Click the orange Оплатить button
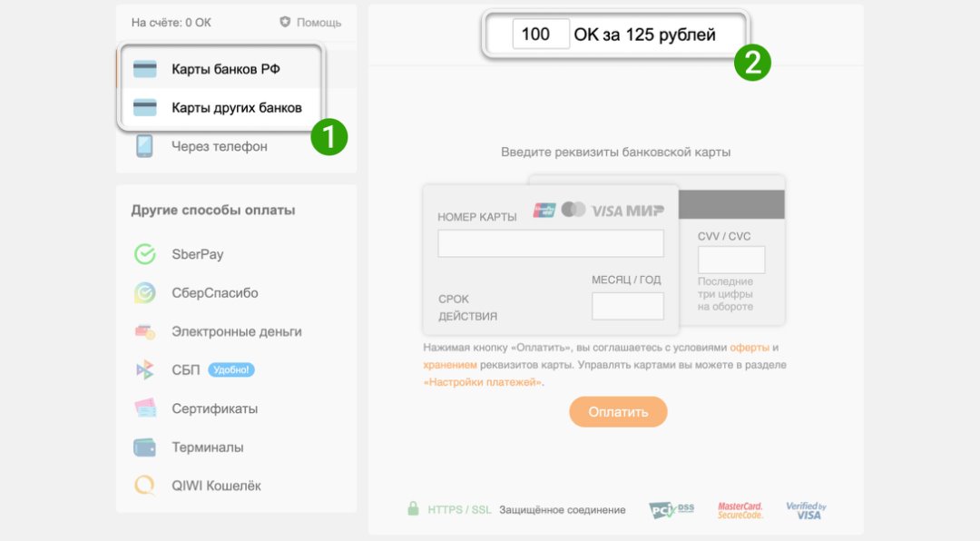980x541 pixels. (618, 411)
